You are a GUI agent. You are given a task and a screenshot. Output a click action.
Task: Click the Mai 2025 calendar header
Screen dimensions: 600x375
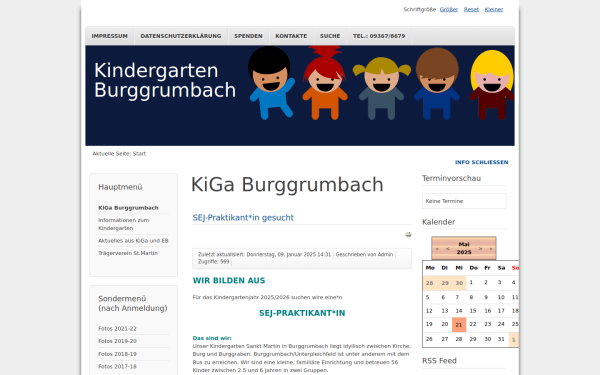[x=464, y=248]
